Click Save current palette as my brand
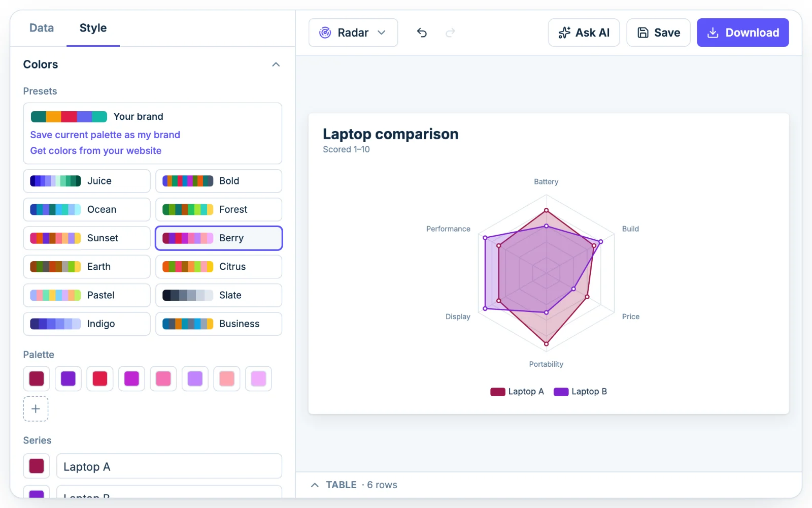Viewport: 812px width, 508px height. (105, 135)
